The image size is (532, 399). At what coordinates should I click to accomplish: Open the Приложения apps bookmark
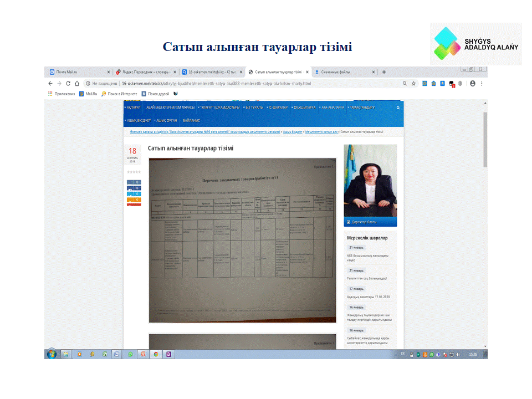[x=62, y=94]
